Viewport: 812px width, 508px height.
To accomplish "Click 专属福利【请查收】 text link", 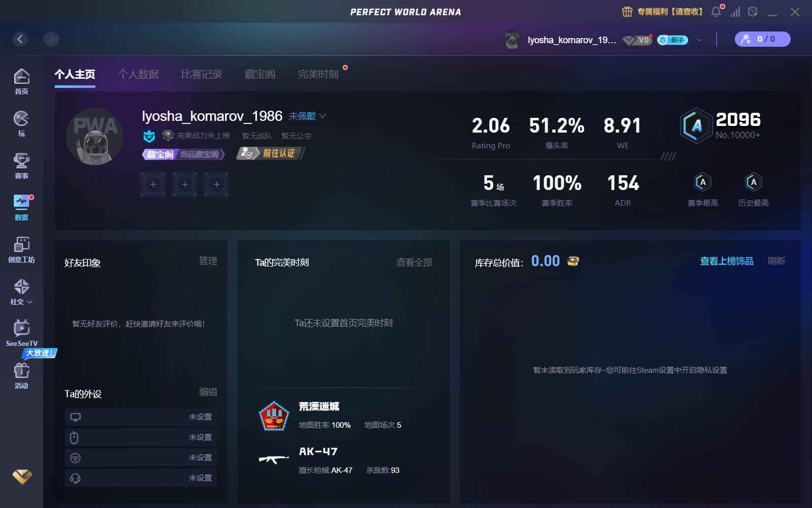I will (670, 12).
